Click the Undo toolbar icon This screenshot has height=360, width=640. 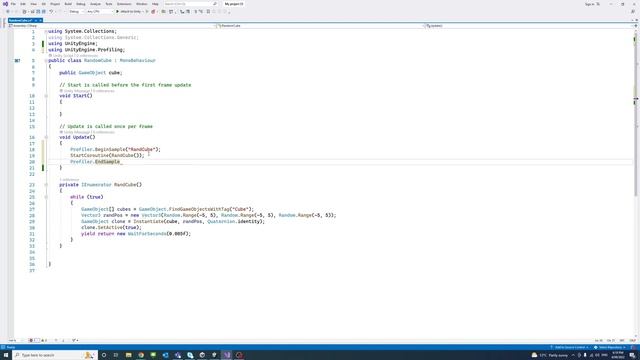click(x=51, y=11)
